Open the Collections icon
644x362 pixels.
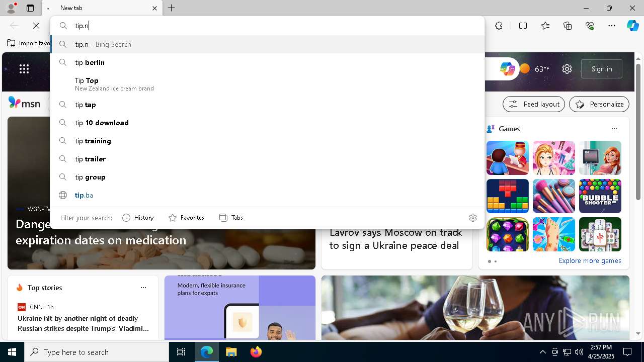pos(568,26)
